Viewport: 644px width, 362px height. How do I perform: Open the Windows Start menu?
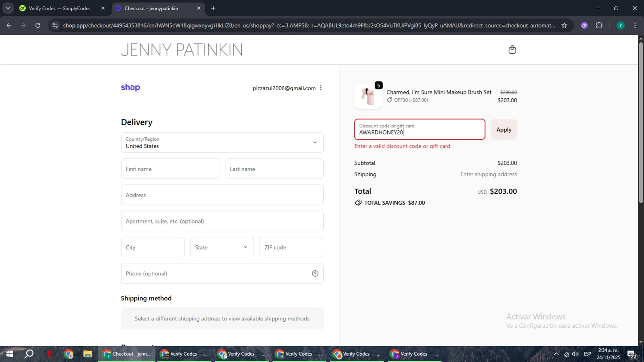[x=9, y=354]
